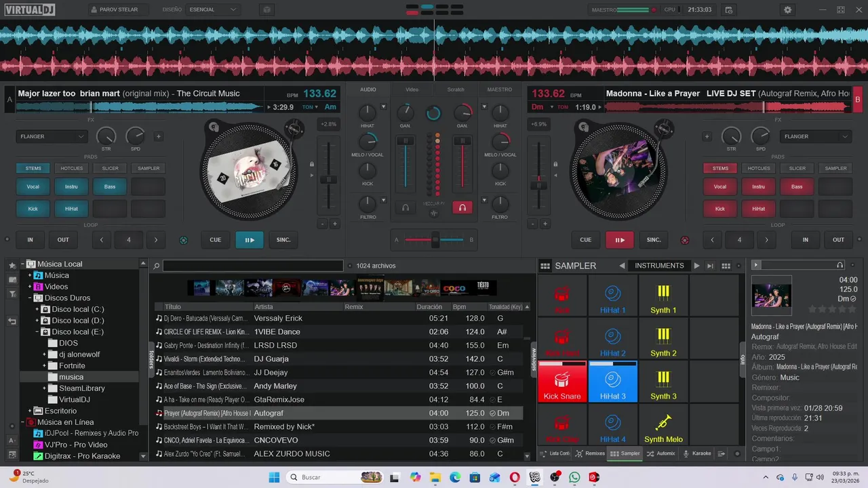Expand the Fortnite folder node
The width and height of the screenshot is (868, 488).
pos(44,366)
